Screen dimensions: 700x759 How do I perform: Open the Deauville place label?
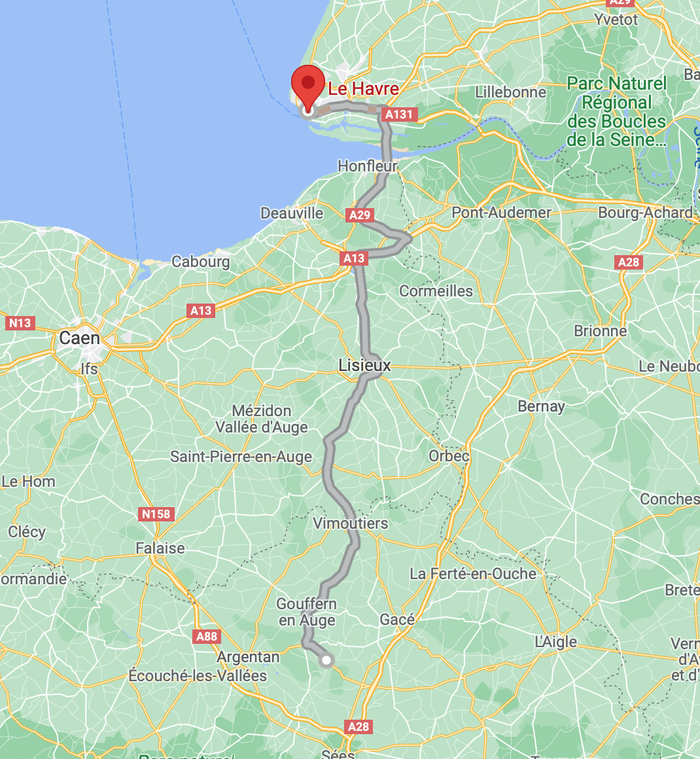click(291, 213)
